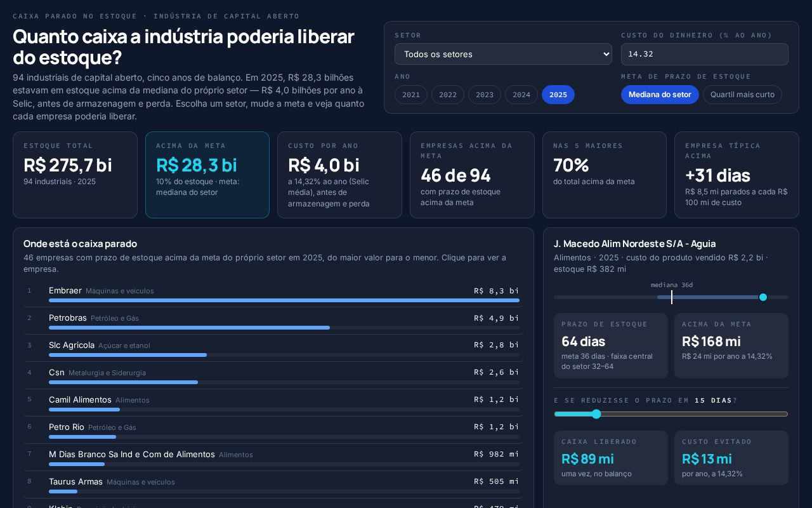812x508 pixels.
Task: Click the Empresa típica acima +31 dias card
Action: pos(737,175)
